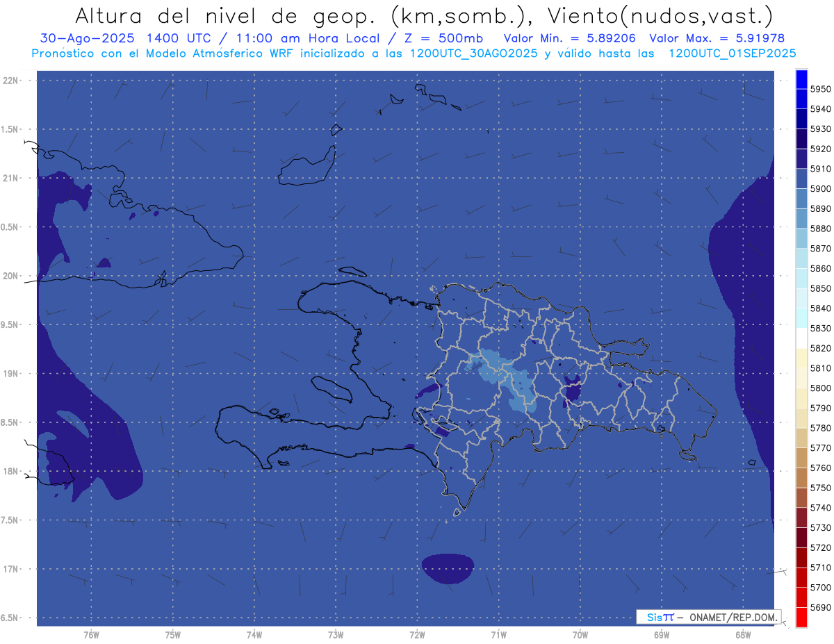
Task: Click the 69W longitude axis label
Action: (x=661, y=635)
